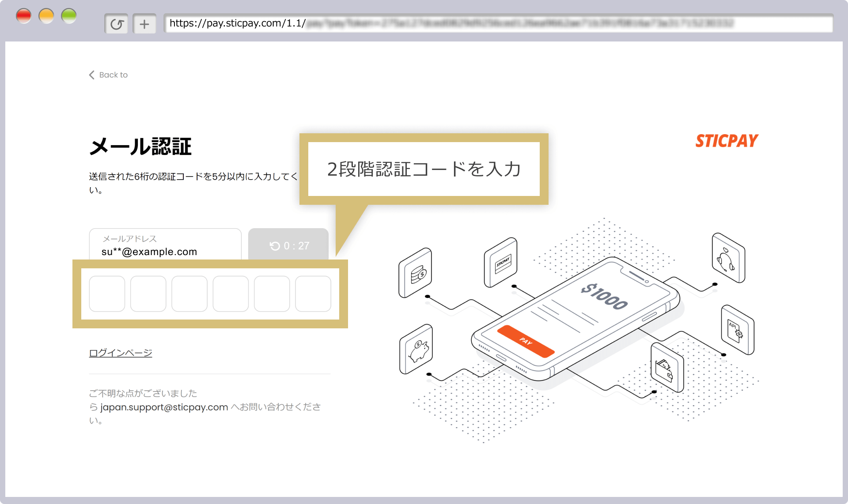Viewport: 848px width, 504px height.
Task: Open the ログインページ link
Action: click(121, 353)
